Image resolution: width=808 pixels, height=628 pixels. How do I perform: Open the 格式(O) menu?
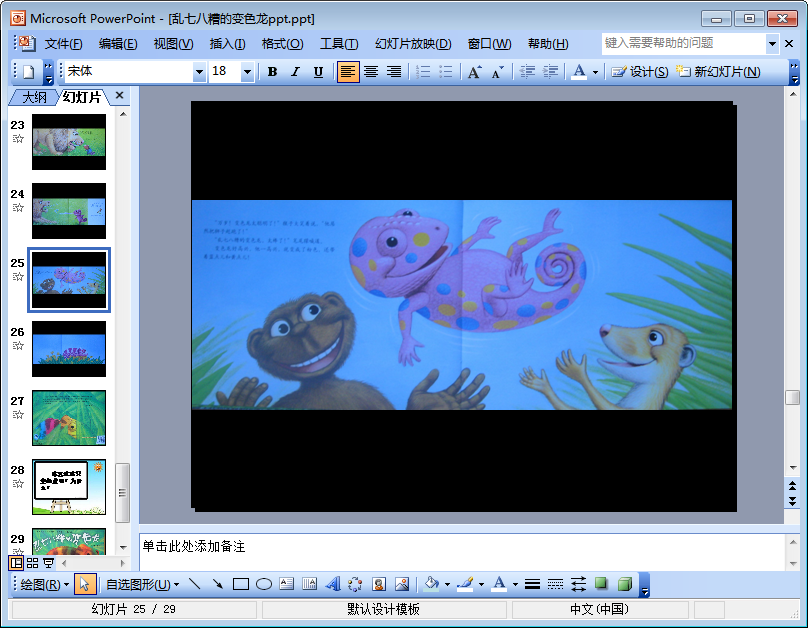pyautogui.click(x=282, y=44)
